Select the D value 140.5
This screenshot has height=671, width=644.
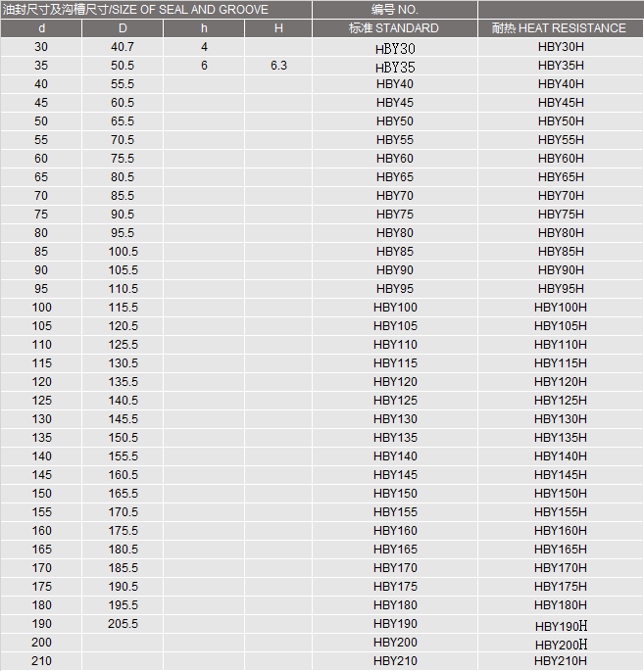(x=124, y=401)
